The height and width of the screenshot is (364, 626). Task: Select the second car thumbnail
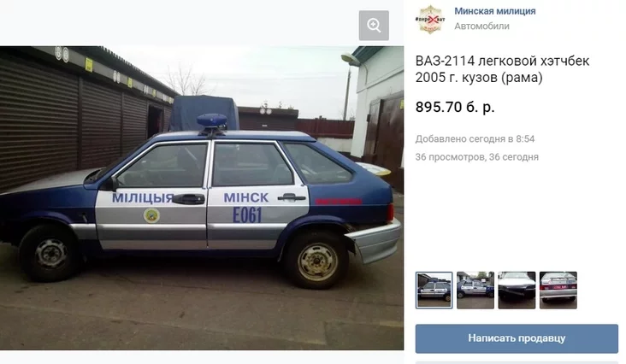coord(475,291)
